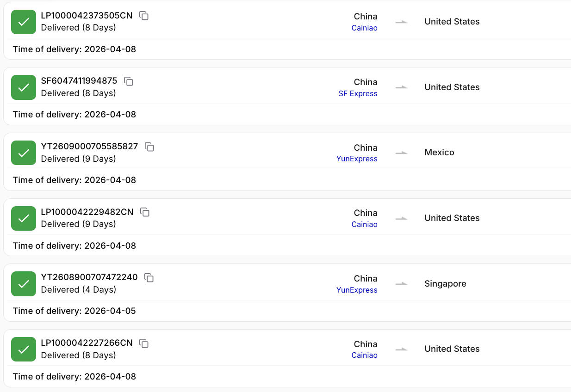Select tracking number YT2608900707472240 text

[x=89, y=277]
